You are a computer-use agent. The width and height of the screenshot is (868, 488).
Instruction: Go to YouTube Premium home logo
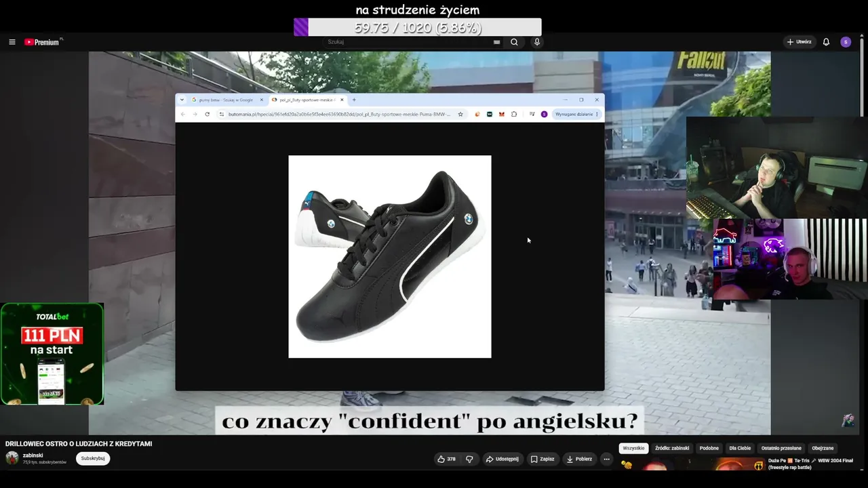pyautogui.click(x=42, y=42)
